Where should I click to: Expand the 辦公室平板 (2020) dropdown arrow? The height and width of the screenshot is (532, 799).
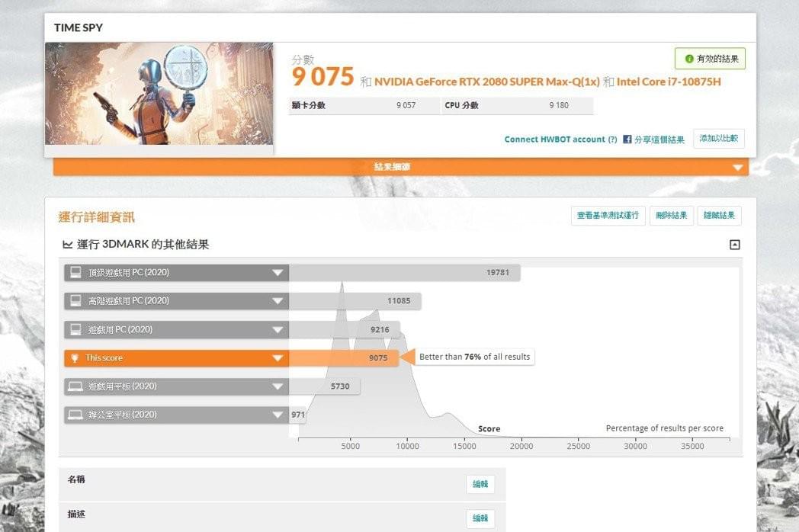pyautogui.click(x=278, y=415)
